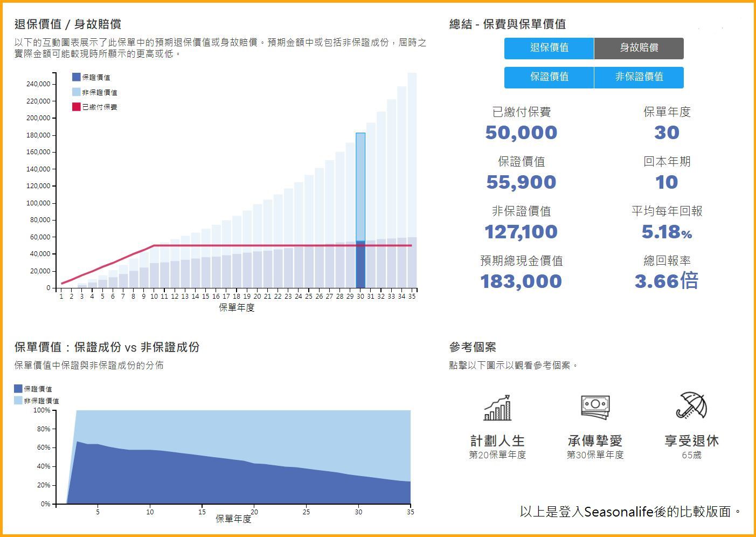Viewport: 756px width, 537px height.
Task: Click the 保證價值 legend swatch in bar chart
Action: 77,77
